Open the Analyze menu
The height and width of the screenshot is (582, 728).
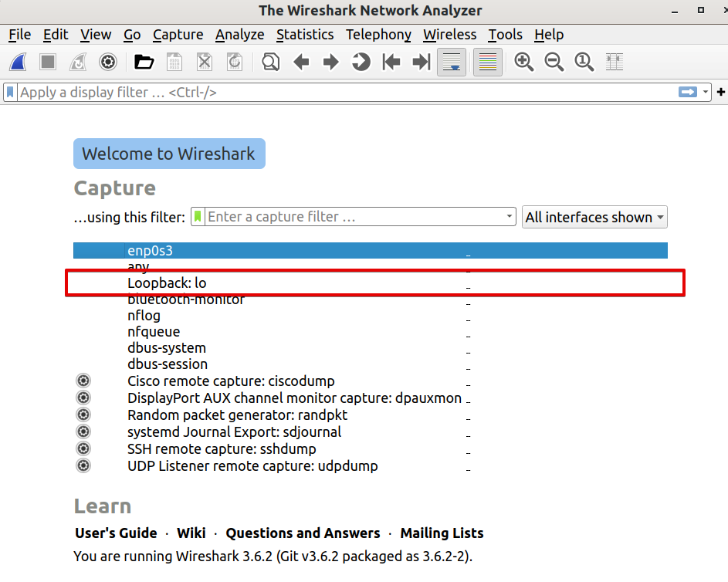click(239, 34)
